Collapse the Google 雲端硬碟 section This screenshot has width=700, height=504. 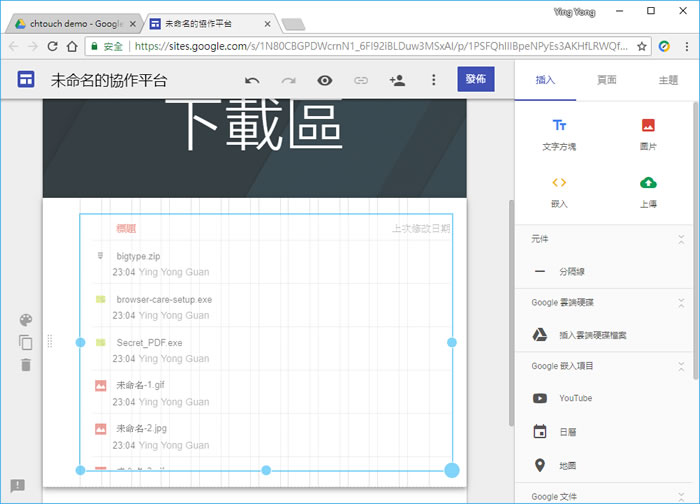point(681,302)
